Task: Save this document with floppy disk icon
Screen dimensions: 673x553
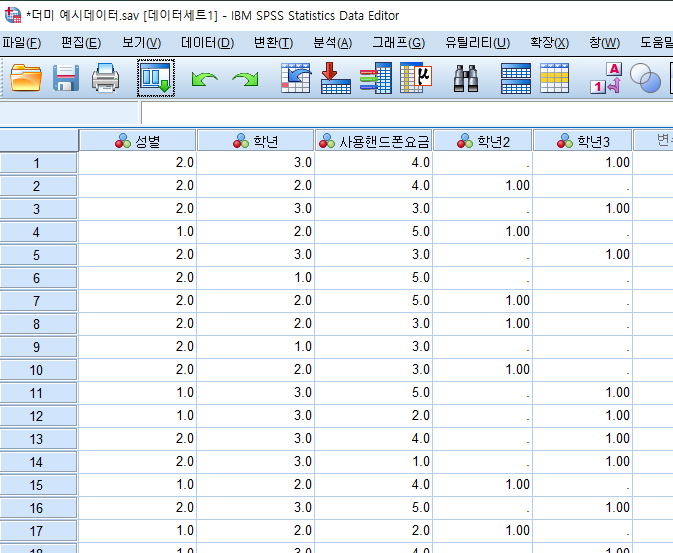Action: [x=66, y=78]
